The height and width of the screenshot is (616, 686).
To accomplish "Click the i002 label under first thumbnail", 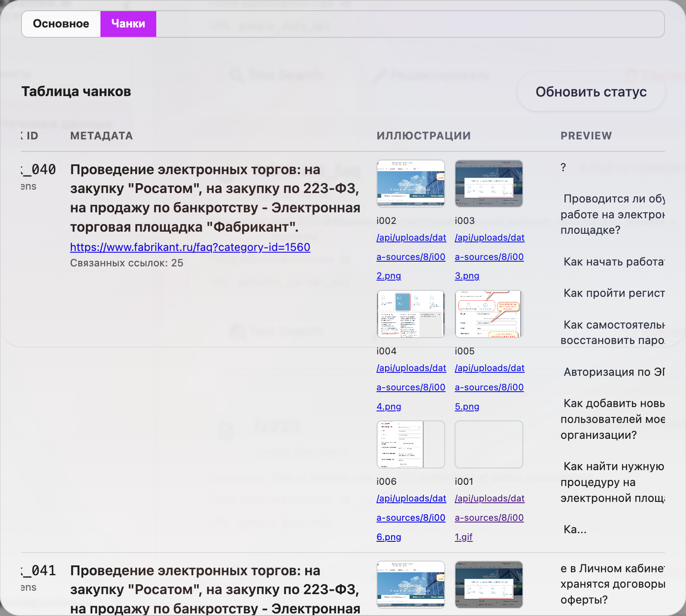I will point(386,220).
